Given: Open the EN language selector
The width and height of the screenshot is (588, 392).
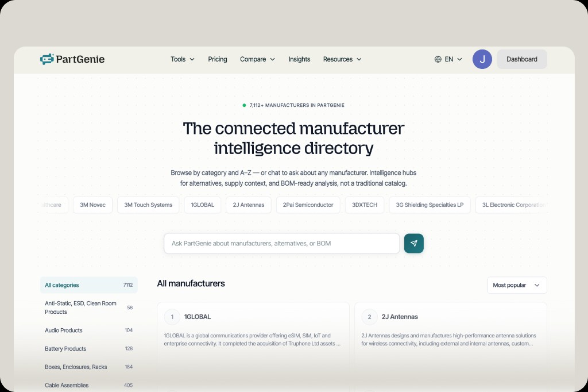Looking at the screenshot, I should click(x=448, y=59).
